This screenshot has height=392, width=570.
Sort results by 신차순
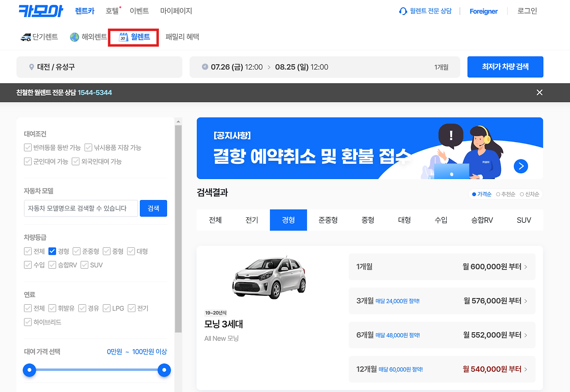click(529, 194)
